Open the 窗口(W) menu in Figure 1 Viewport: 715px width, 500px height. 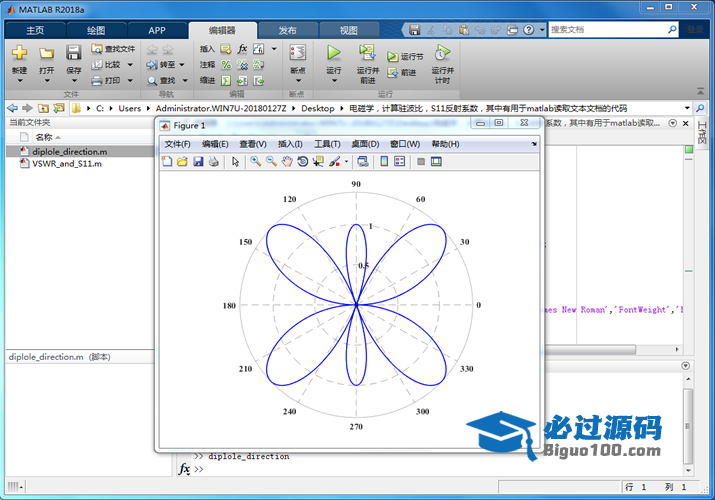[x=405, y=144]
